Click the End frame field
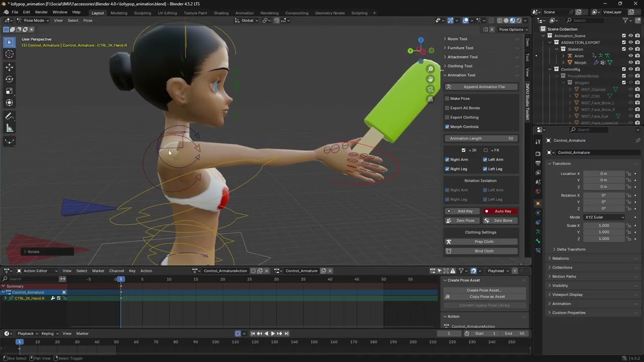Screen dimensions: 644x362 [515, 333]
